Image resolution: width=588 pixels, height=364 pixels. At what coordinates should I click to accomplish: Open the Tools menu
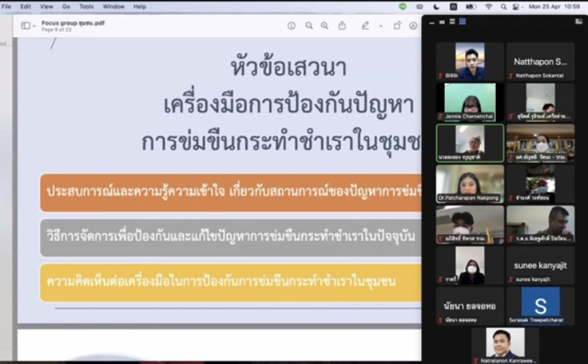click(x=86, y=6)
